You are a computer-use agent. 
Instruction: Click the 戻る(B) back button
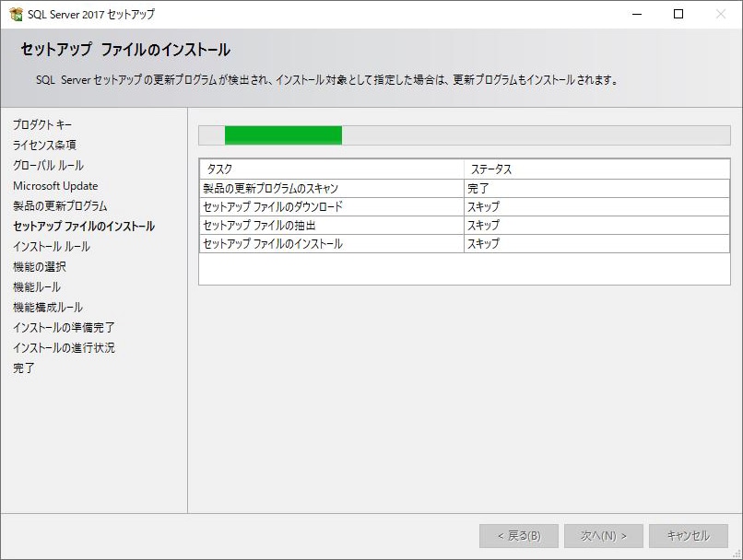coord(519,536)
